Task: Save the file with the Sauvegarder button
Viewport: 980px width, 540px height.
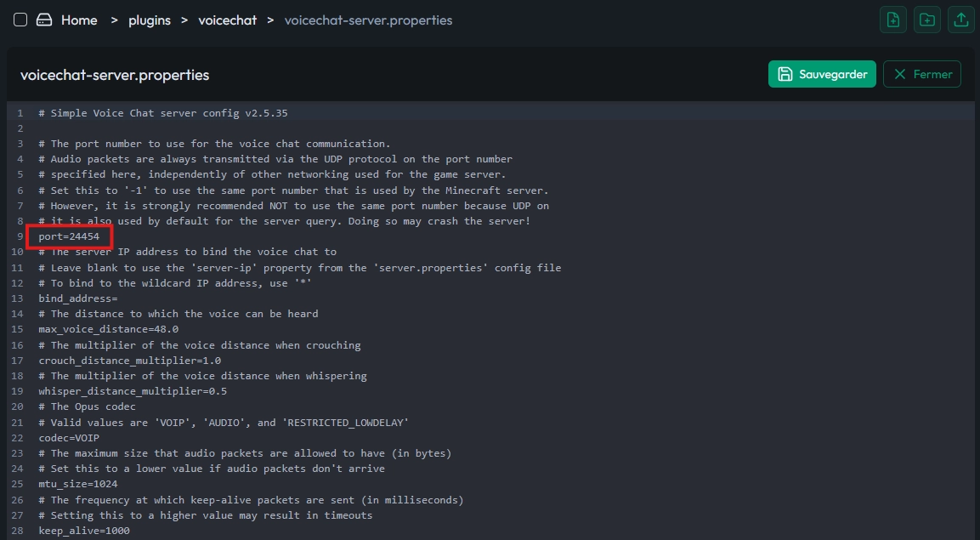Action: click(x=821, y=74)
